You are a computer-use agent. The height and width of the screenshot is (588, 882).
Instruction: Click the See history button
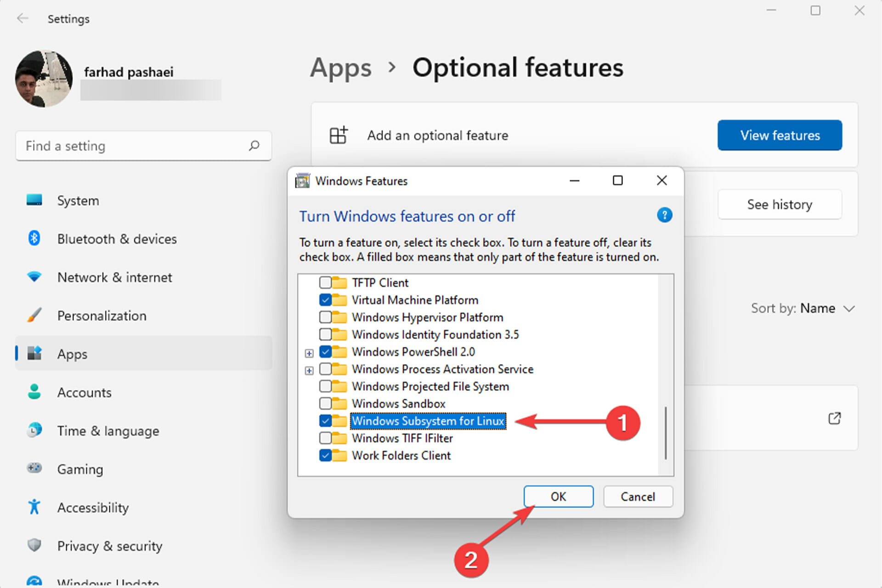point(780,204)
